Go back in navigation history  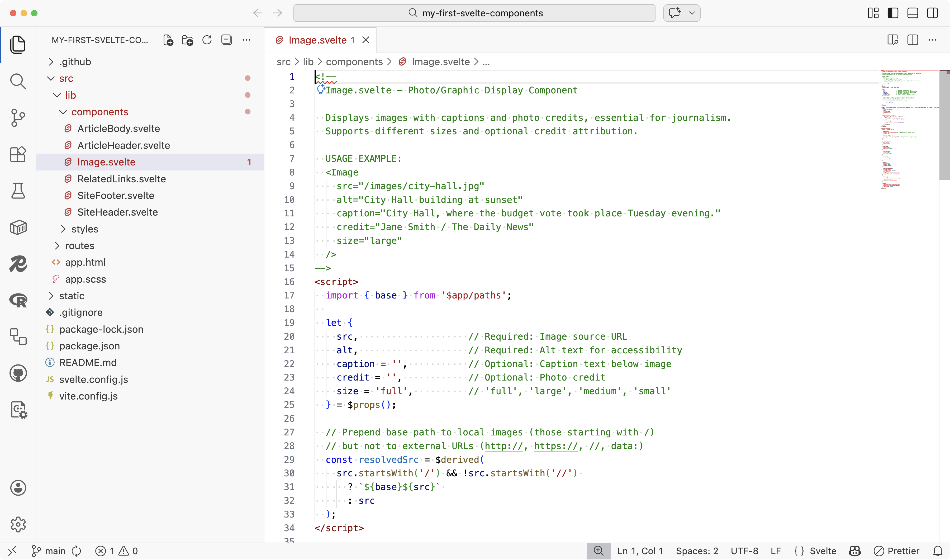tap(258, 13)
